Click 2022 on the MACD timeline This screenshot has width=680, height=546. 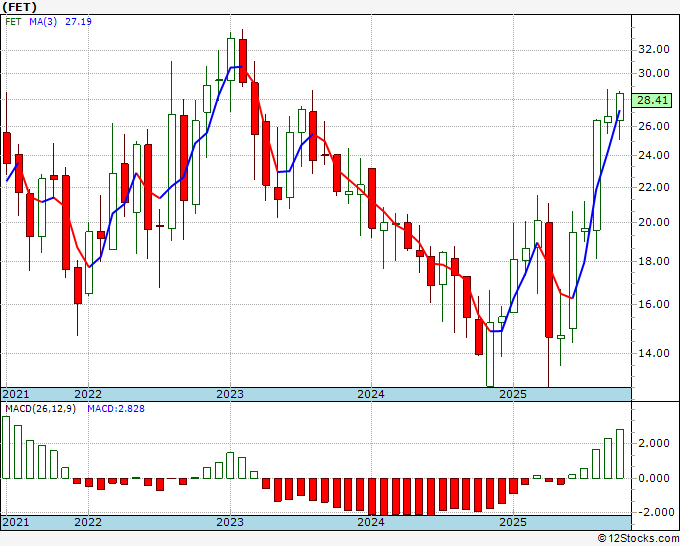tap(88, 522)
